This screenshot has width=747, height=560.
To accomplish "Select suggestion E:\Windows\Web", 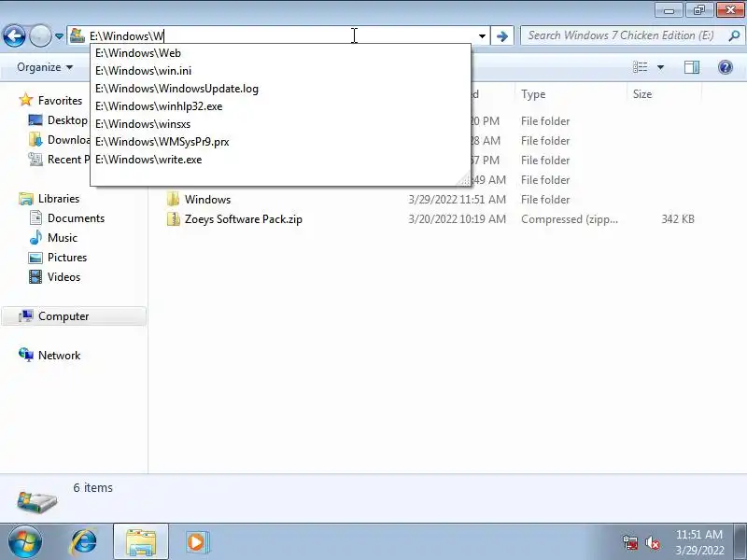I will [280, 53].
